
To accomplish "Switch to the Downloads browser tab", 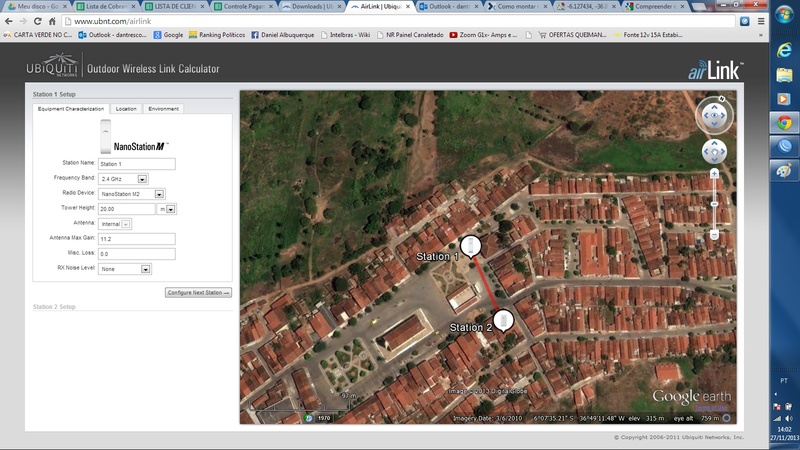I will pos(312,6).
